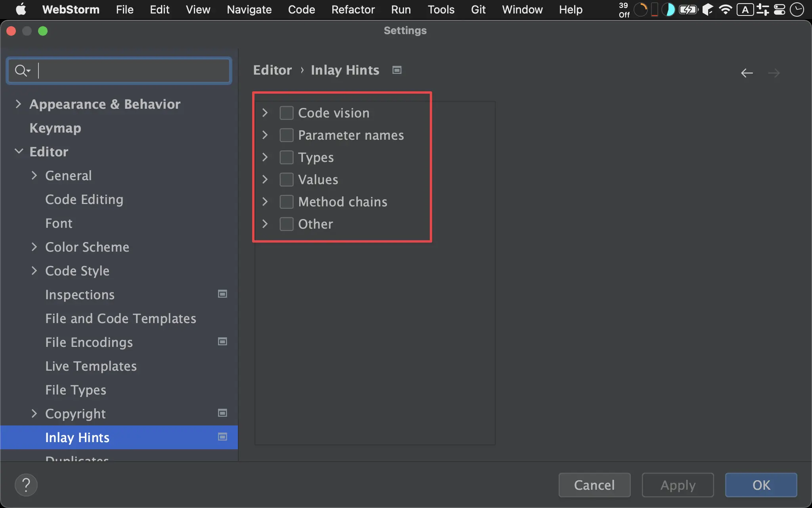Open the Refactor menu

tap(352, 10)
